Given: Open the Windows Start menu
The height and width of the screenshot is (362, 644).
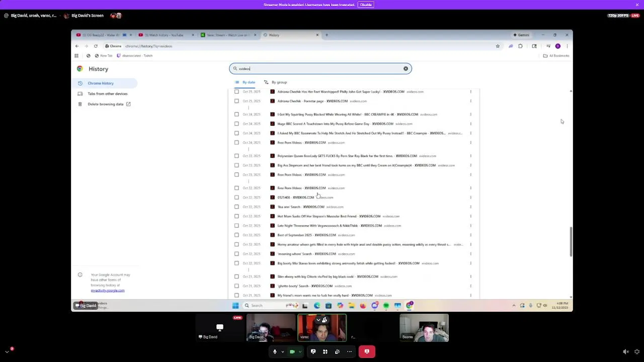Looking at the screenshot, I should [x=235, y=305].
